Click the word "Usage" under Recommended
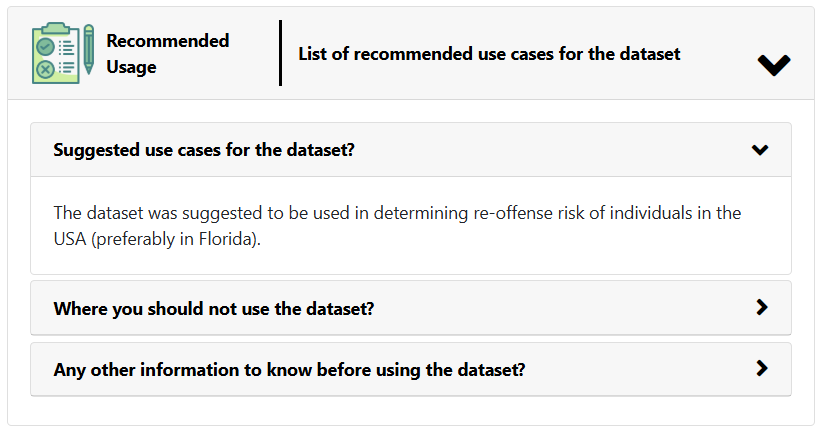Screen dimensions: 825x428 coord(131,67)
